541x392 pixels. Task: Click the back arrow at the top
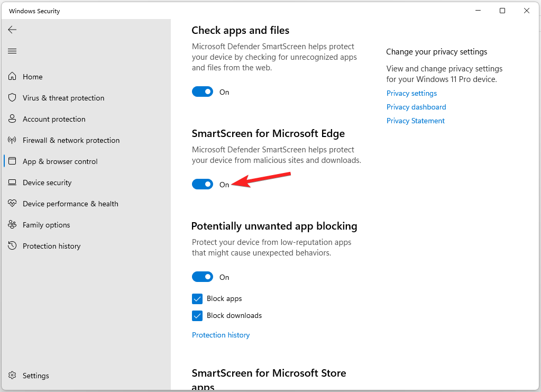point(12,30)
